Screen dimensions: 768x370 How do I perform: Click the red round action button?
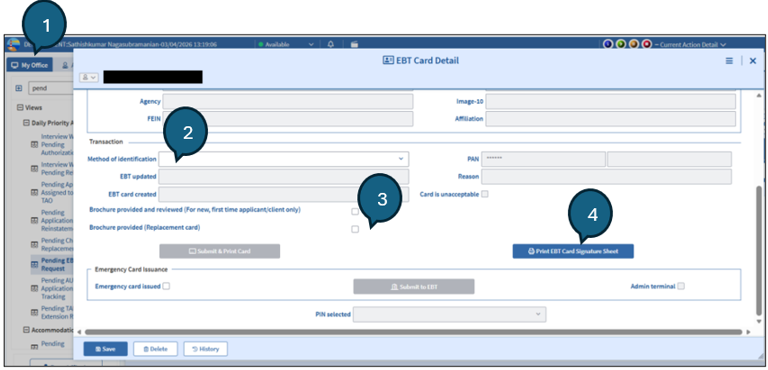tap(647, 45)
